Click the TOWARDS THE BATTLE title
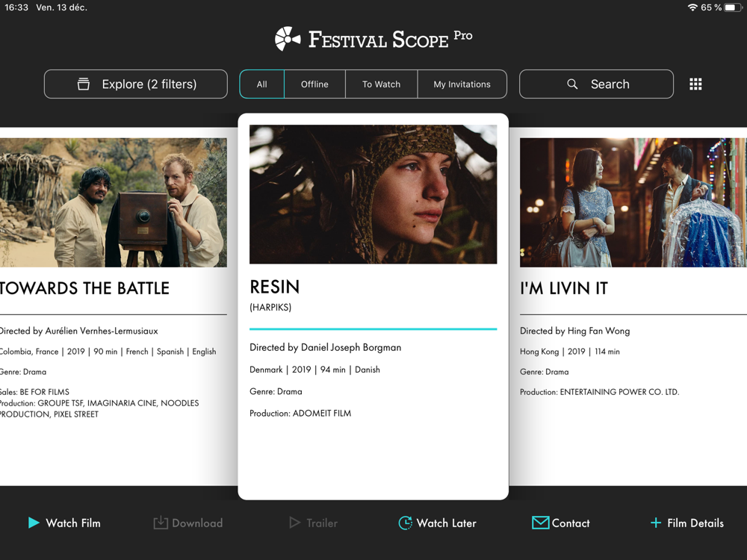The image size is (747, 560). pyautogui.click(x=84, y=288)
